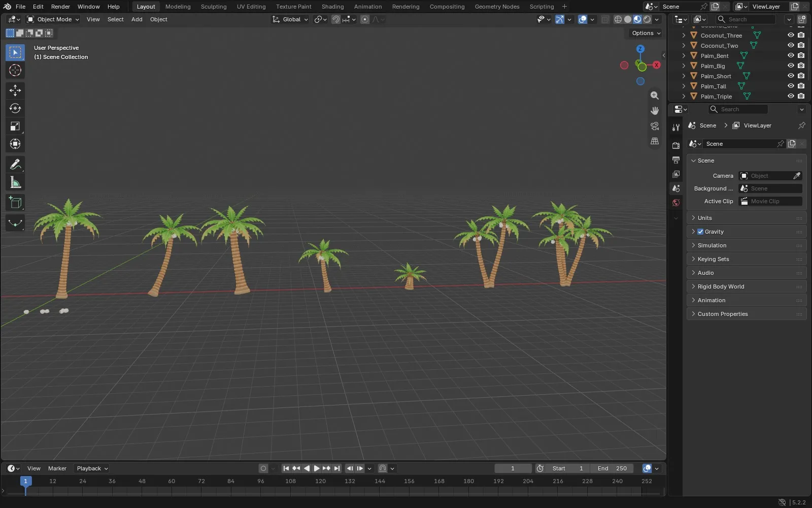The height and width of the screenshot is (508, 812).
Task: Expand Palm_Triple in outliner
Action: pos(684,96)
